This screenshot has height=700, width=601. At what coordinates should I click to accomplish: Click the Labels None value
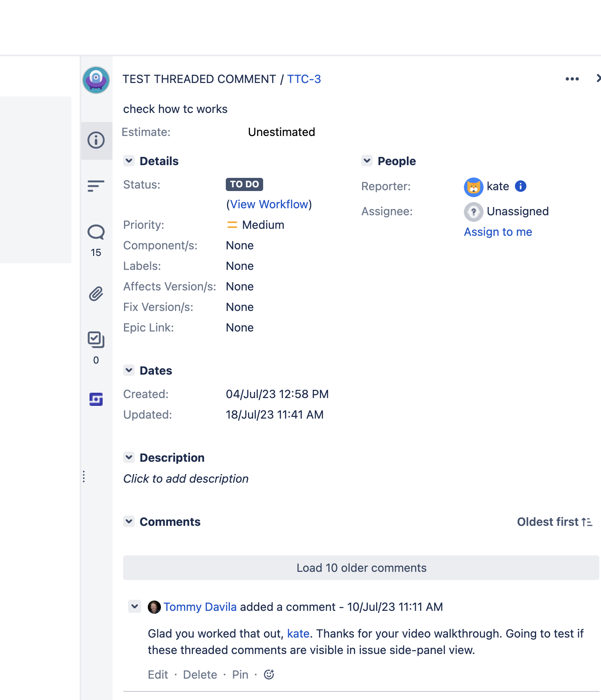click(x=240, y=266)
